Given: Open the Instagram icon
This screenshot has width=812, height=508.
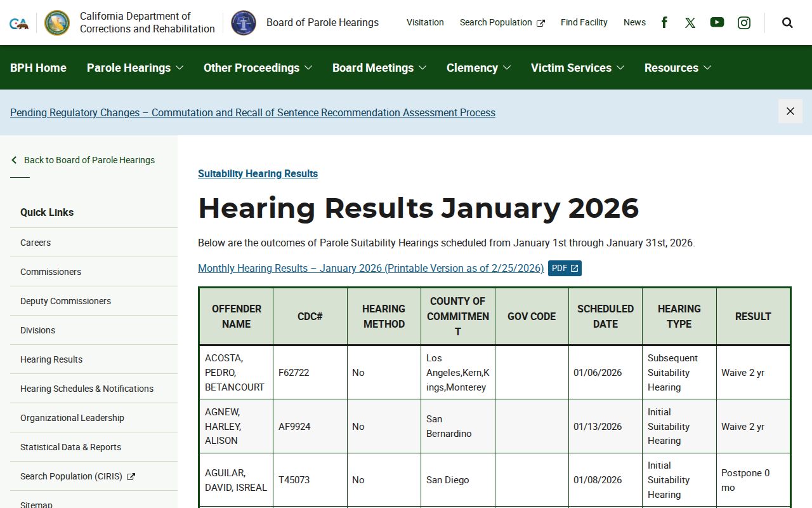Looking at the screenshot, I should pyautogui.click(x=744, y=23).
